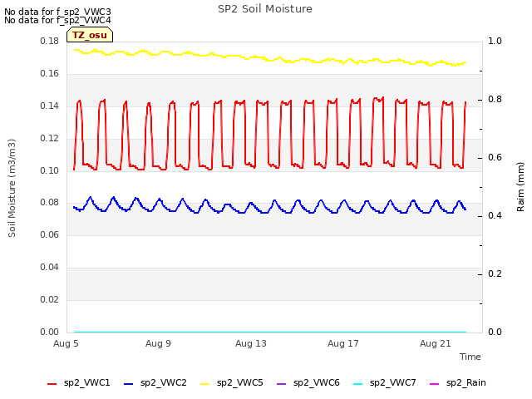Viewport: 532px width, 399px height.
Task: Click the Raim (mm) right axis label
Action: pyautogui.click(x=520, y=187)
